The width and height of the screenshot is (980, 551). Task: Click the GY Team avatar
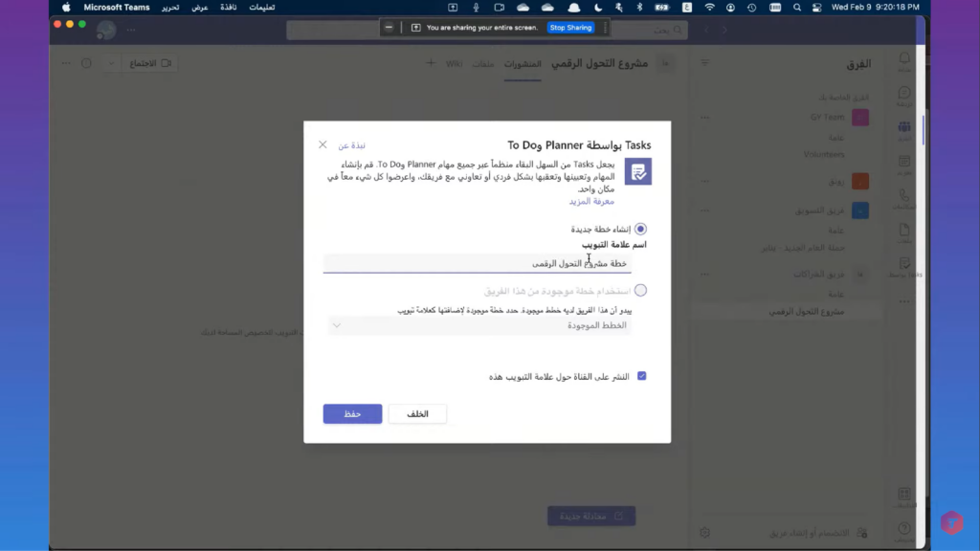coord(860,118)
